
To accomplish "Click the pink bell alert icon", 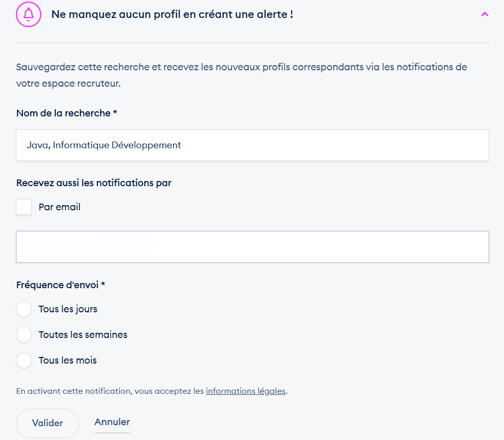I will (x=29, y=14).
